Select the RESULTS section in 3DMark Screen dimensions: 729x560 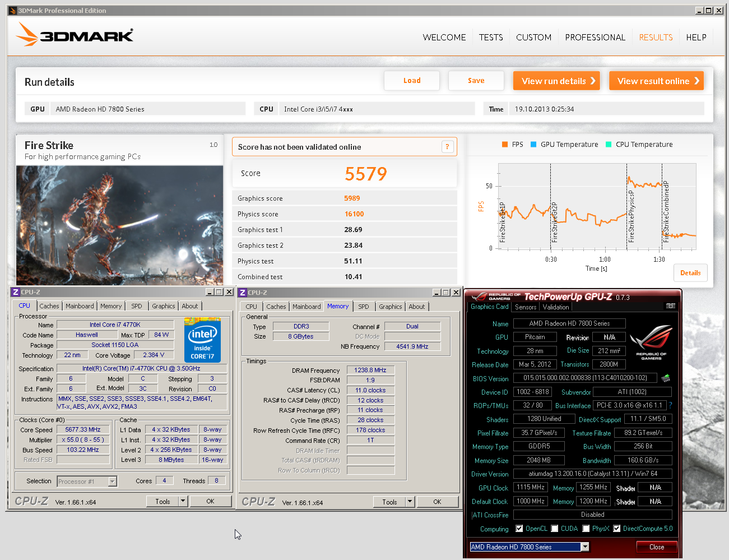tap(656, 37)
